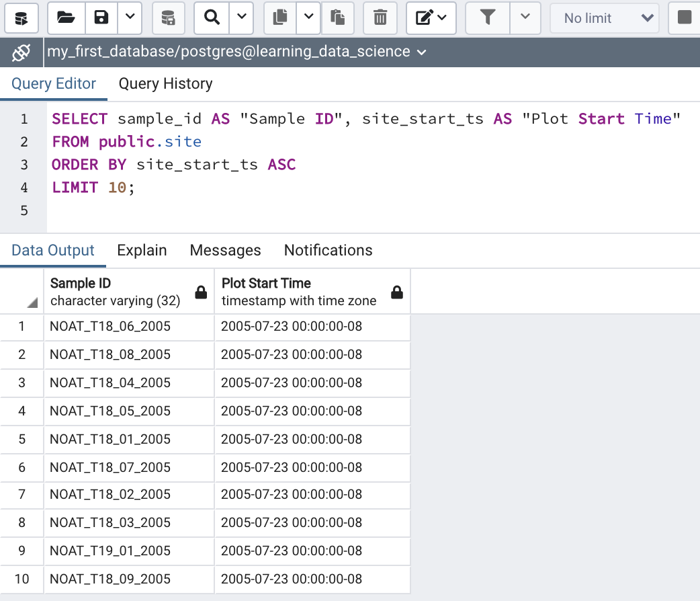Expand the No limit rows dropdown
The height and width of the screenshot is (601, 700).
pyautogui.click(x=603, y=18)
